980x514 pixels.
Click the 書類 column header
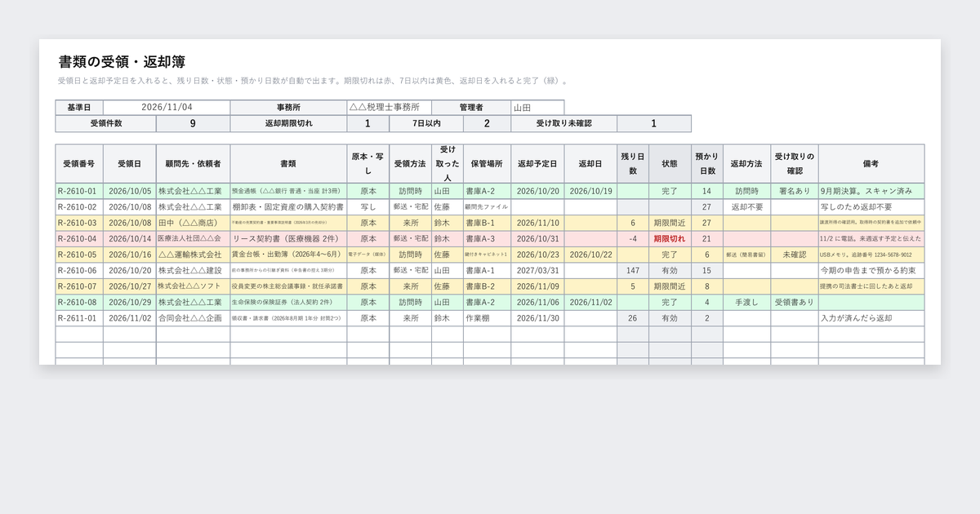pos(288,164)
